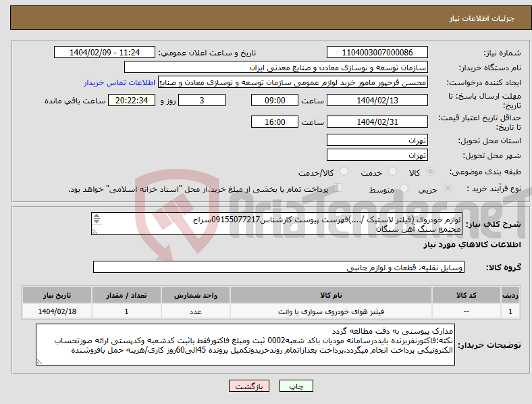
Task: Click the need date cell 1404/02/18
Action: (x=57, y=311)
